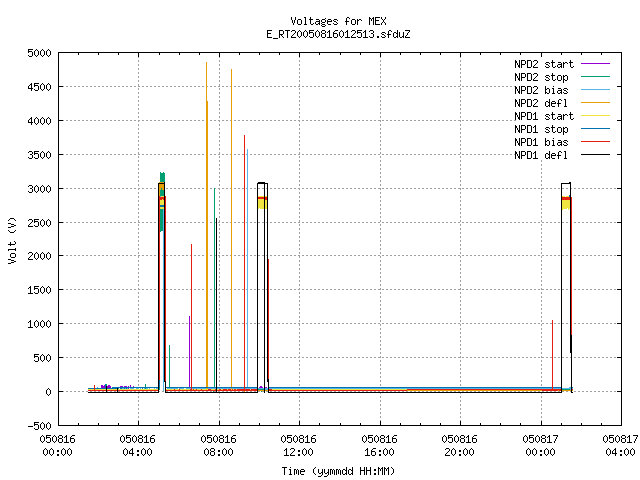The image size is (640, 480).
Task: Click the blue NPD1 stop legend line
Action: click(595, 129)
